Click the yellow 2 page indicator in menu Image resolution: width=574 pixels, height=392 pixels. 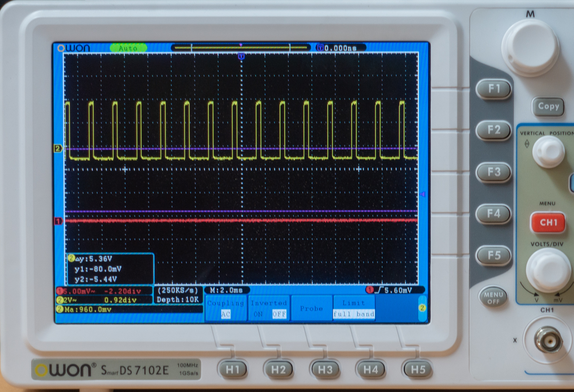[x=422, y=308]
